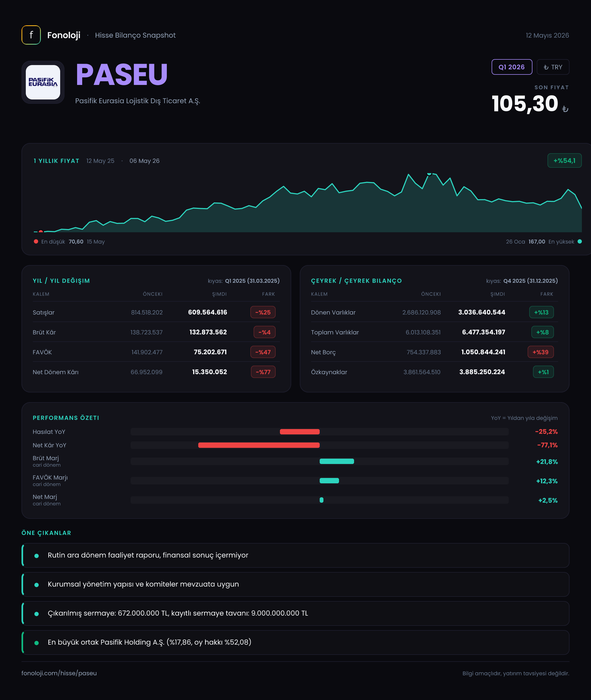Click the Dönen Varlıklar +%13 badge
The height and width of the screenshot is (700, 591).
click(x=541, y=312)
